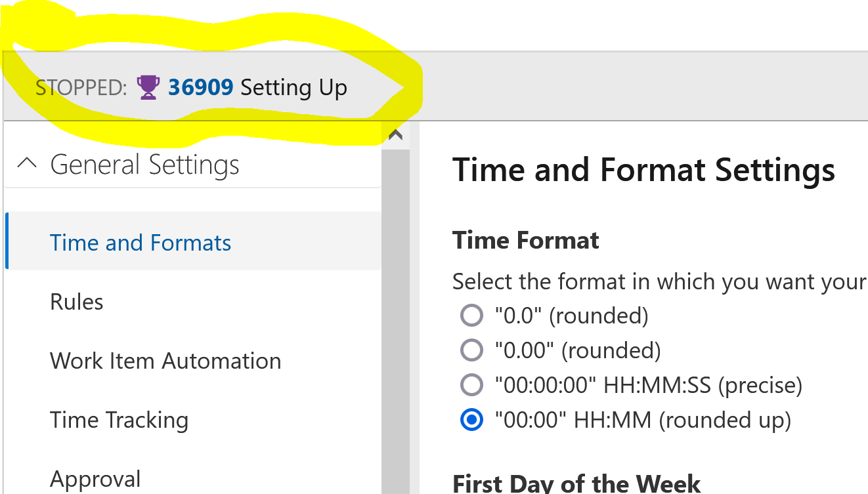Click the Time and Format Settings heading
This screenshot has height=494, width=868.
click(x=643, y=170)
